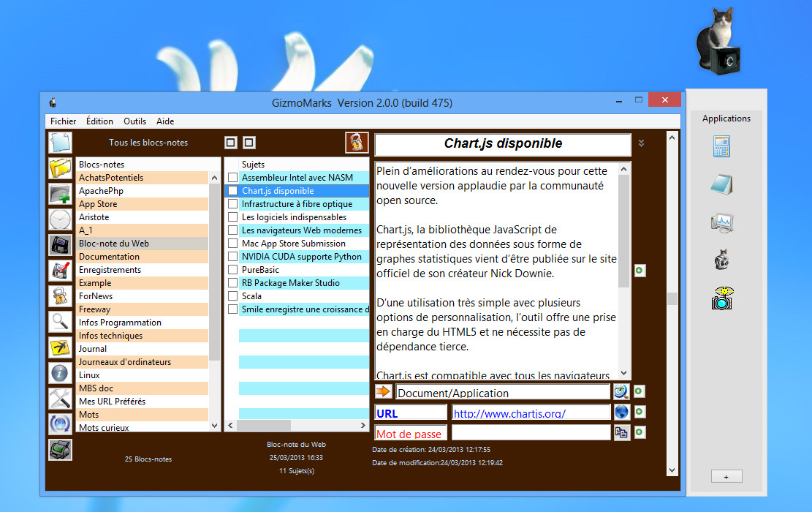812x512 pixels.
Task: Click in the empty password input field
Action: [x=531, y=433]
